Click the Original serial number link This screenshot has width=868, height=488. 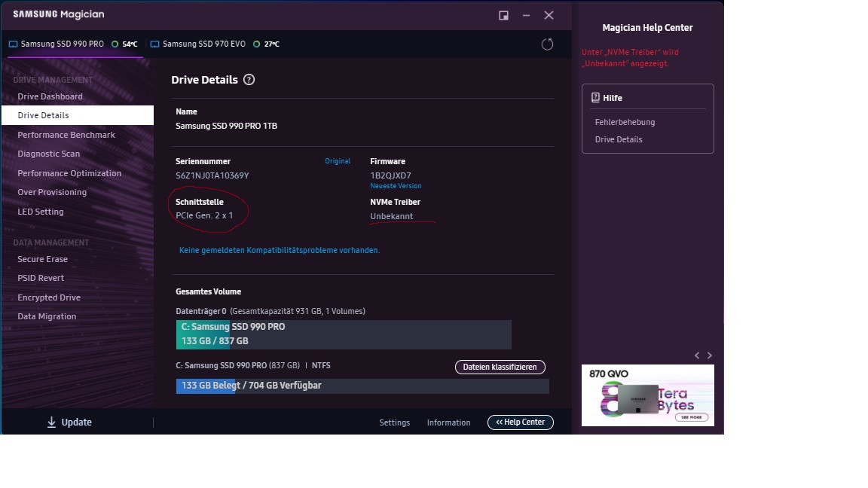point(338,161)
